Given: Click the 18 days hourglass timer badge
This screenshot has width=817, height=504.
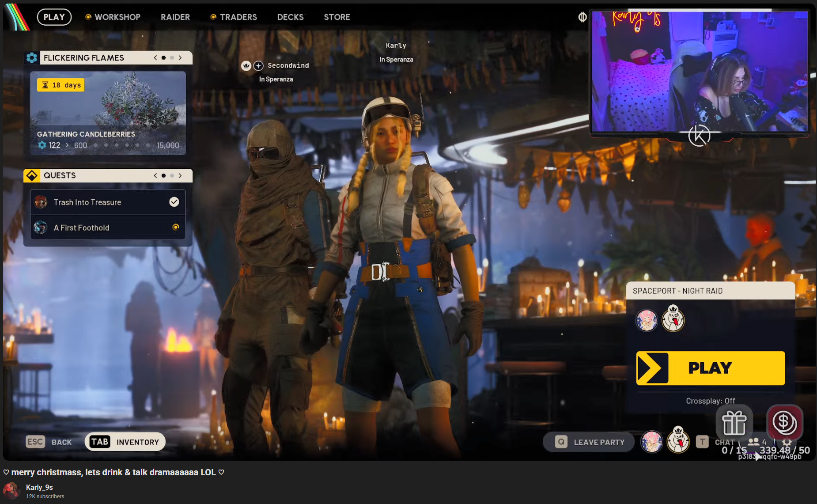Looking at the screenshot, I should pos(61,85).
